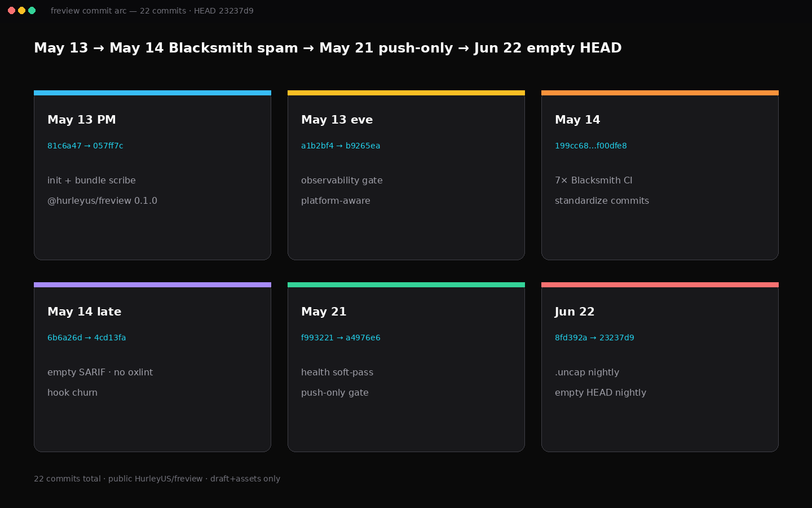The width and height of the screenshot is (812, 508).
Task: Click the yellow minimize window dot
Action: coord(21,11)
